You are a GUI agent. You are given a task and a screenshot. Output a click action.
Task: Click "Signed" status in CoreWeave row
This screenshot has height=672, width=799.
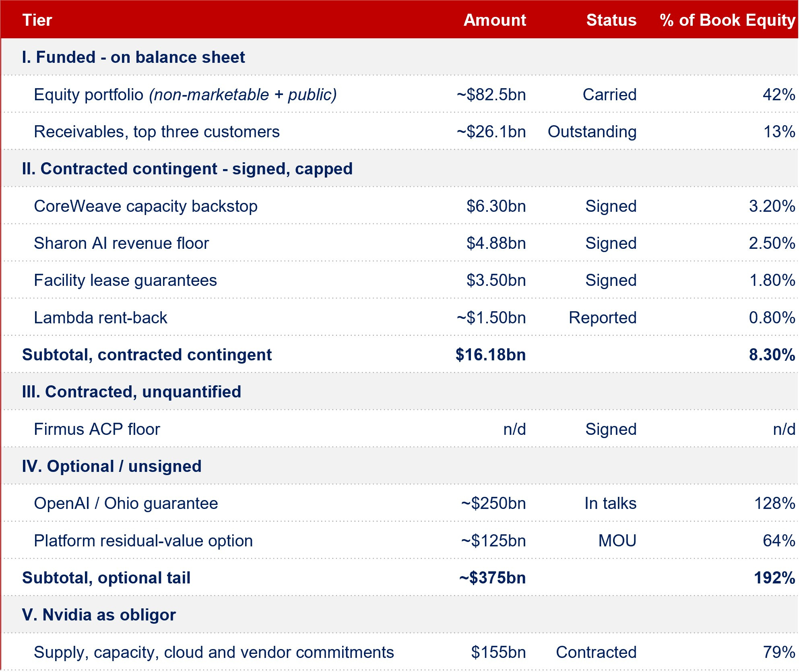coord(611,207)
